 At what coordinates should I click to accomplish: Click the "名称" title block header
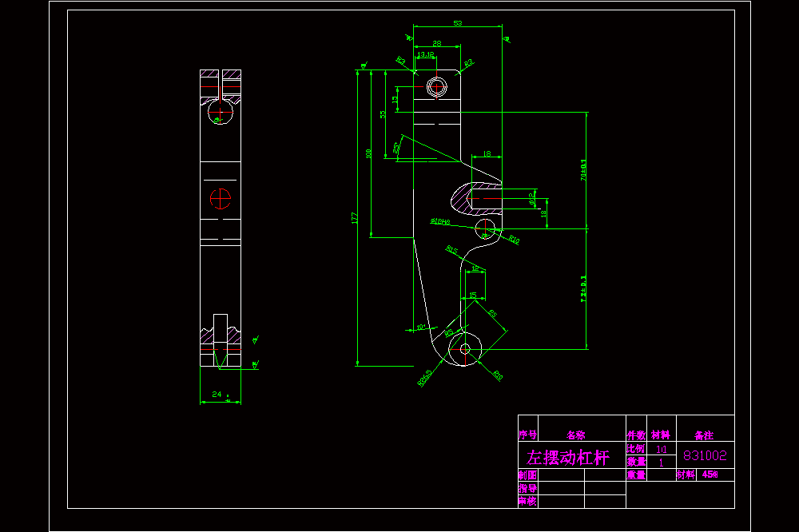(576, 435)
